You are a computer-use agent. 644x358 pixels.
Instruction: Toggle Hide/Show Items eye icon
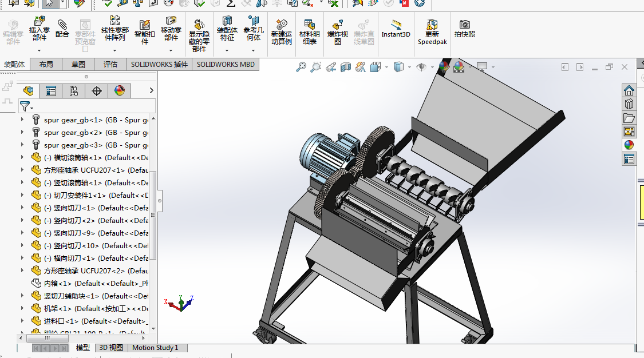421,67
